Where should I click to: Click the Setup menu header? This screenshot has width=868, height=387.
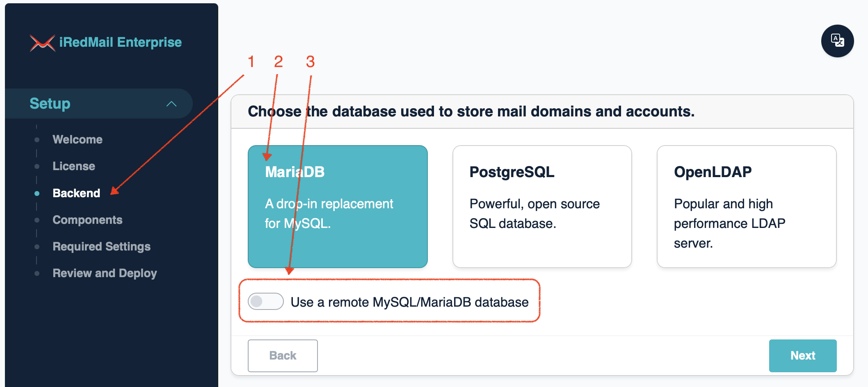50,104
